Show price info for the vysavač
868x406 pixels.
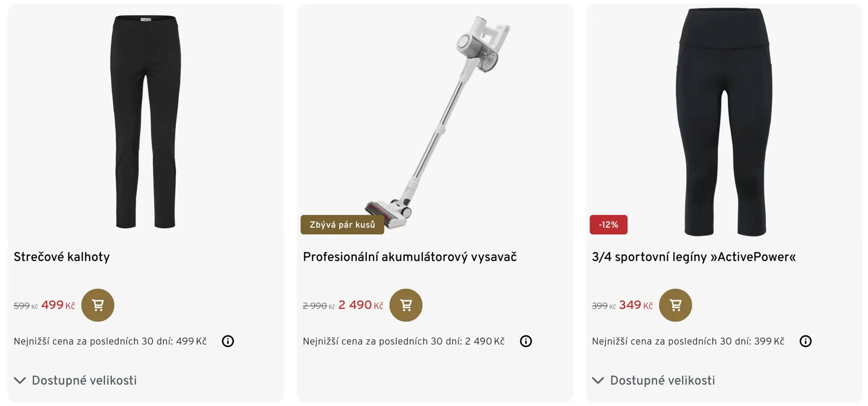click(526, 341)
